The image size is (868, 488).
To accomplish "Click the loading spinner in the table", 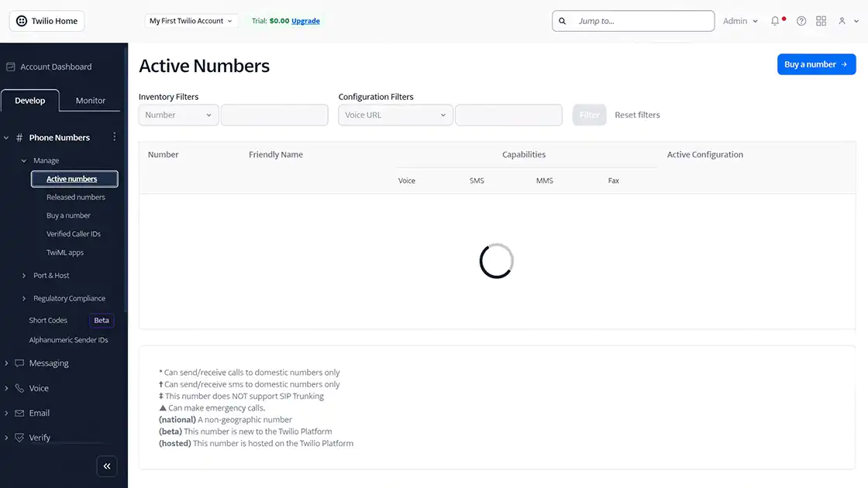I will click(x=497, y=260).
